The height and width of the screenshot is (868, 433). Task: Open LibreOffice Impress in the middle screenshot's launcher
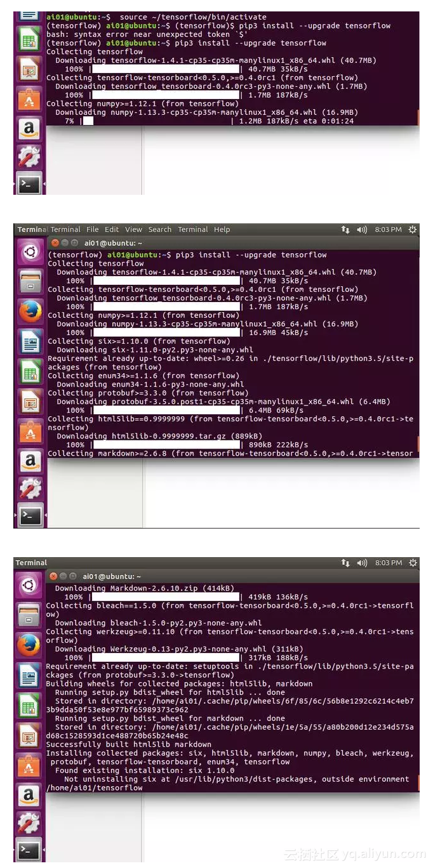[30, 402]
